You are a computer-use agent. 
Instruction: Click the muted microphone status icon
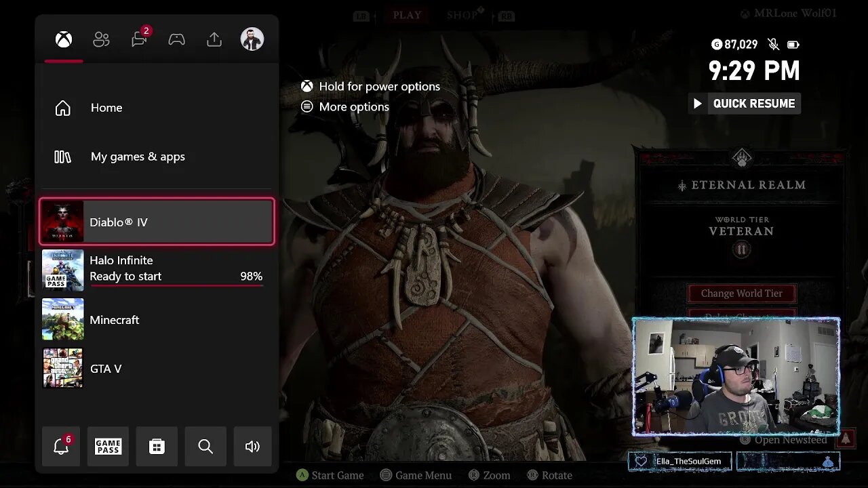[x=773, y=45]
